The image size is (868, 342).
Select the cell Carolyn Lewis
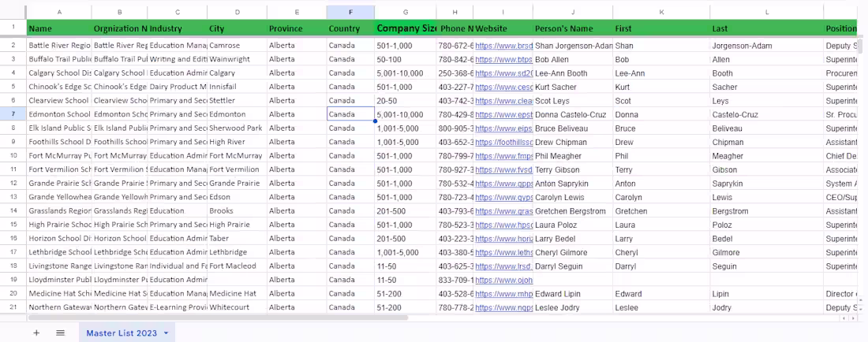pyautogui.click(x=573, y=197)
